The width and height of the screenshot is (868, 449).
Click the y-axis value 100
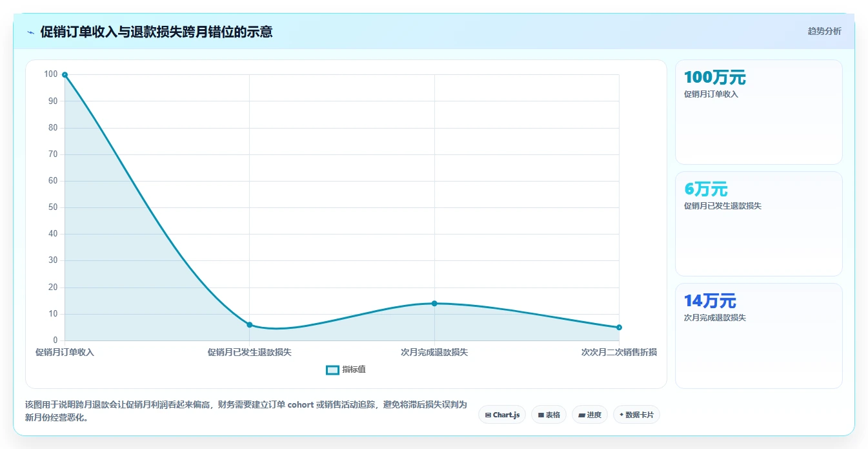(x=51, y=74)
